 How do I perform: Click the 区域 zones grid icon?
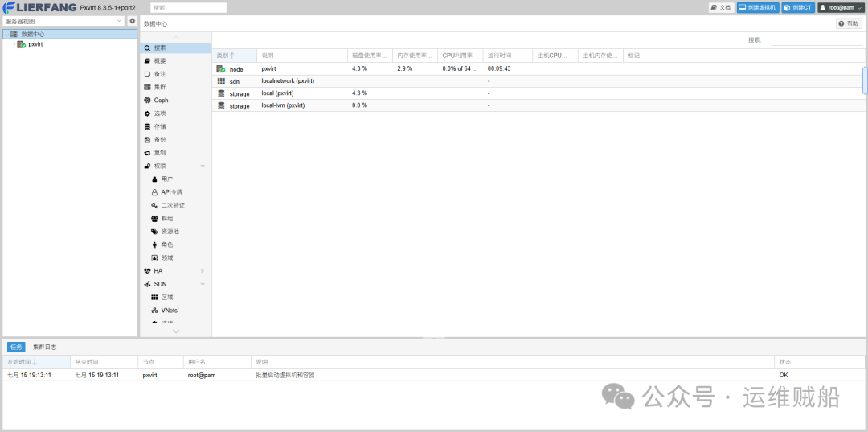(154, 298)
